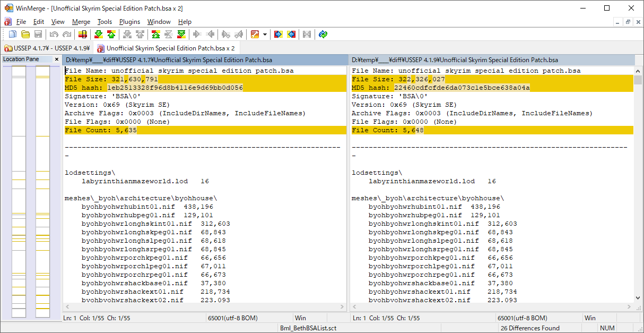This screenshot has height=333, width=644.
Task: Click the Select Line Difference icon
Action: click(x=82, y=35)
